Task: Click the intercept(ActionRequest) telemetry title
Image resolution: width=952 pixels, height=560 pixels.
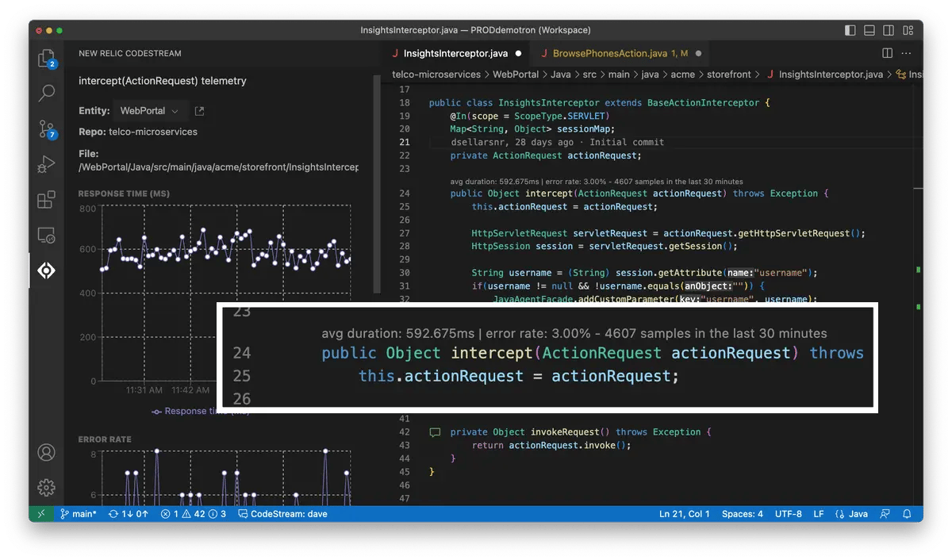Action: click(163, 81)
